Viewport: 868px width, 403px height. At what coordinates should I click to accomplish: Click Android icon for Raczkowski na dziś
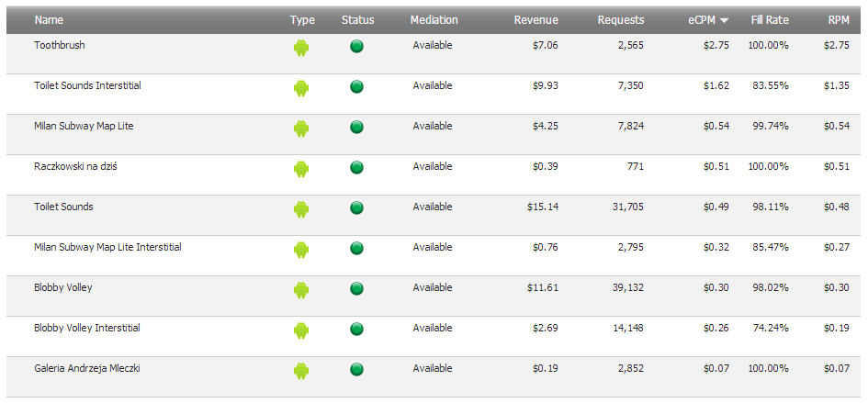click(301, 169)
